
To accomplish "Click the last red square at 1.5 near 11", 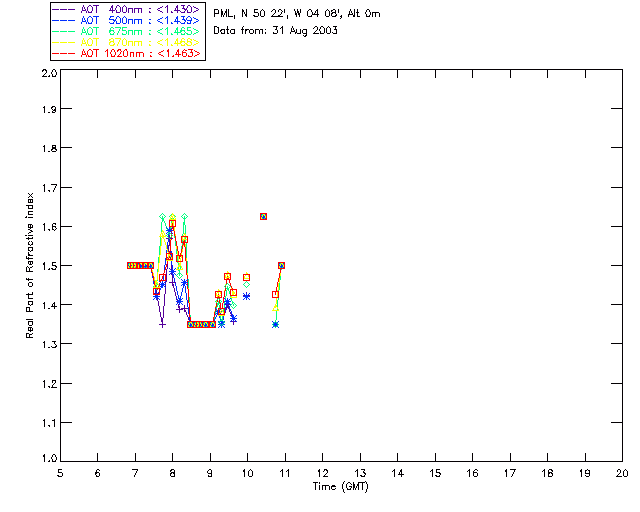I will [x=281, y=265].
